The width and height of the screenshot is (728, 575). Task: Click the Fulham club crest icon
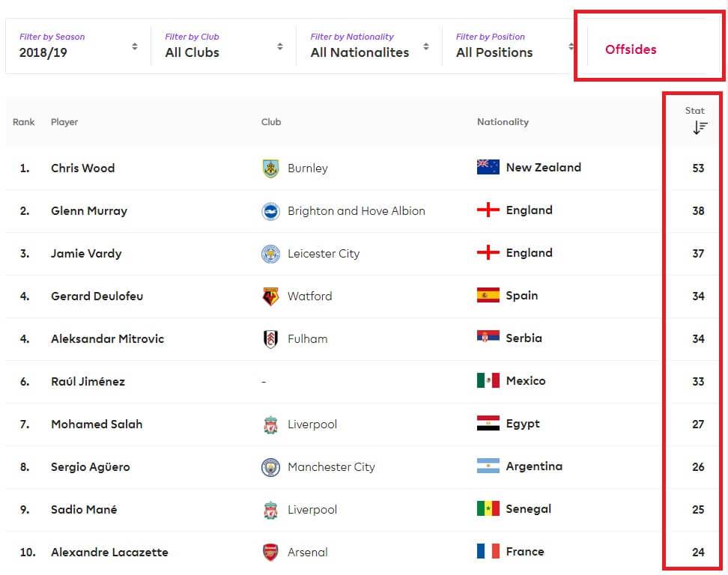point(270,339)
